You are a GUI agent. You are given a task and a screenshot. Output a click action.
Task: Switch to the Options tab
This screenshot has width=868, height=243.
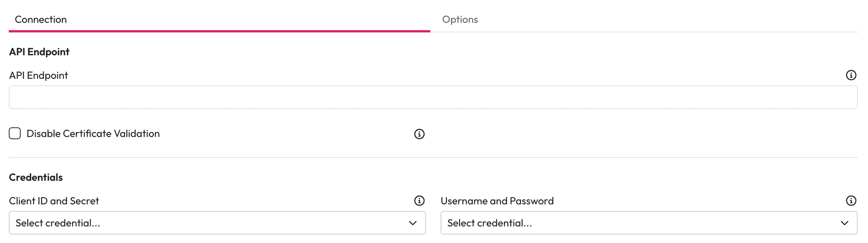pos(460,19)
